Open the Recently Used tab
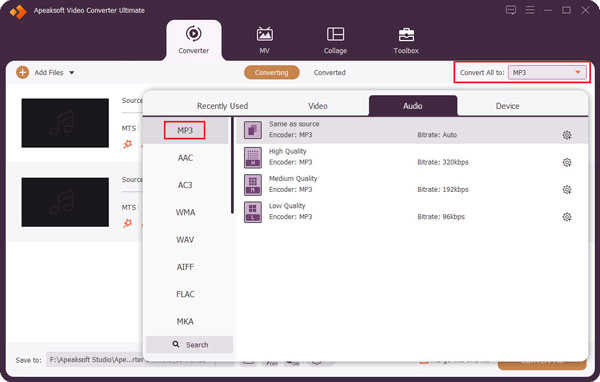This screenshot has height=382, width=600. [x=222, y=106]
